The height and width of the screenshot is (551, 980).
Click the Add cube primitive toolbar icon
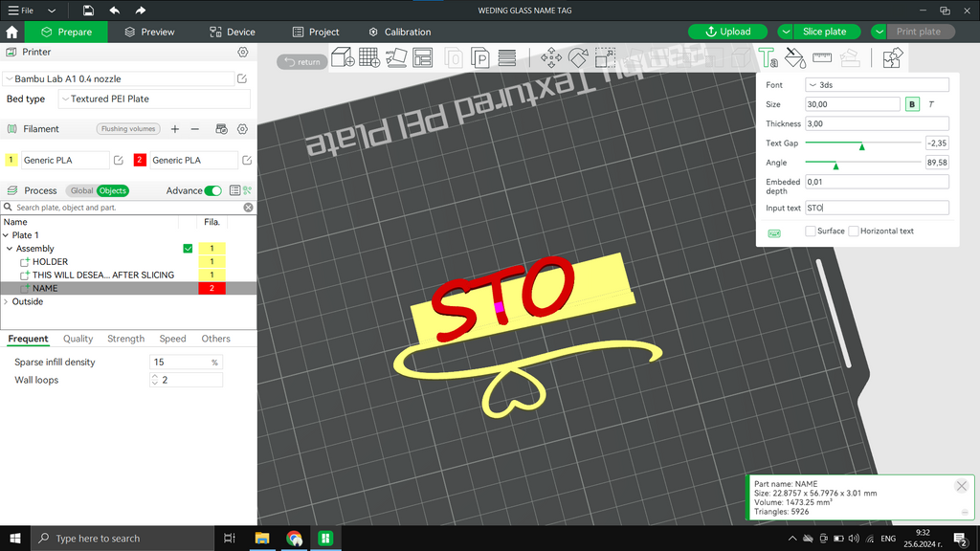(343, 58)
